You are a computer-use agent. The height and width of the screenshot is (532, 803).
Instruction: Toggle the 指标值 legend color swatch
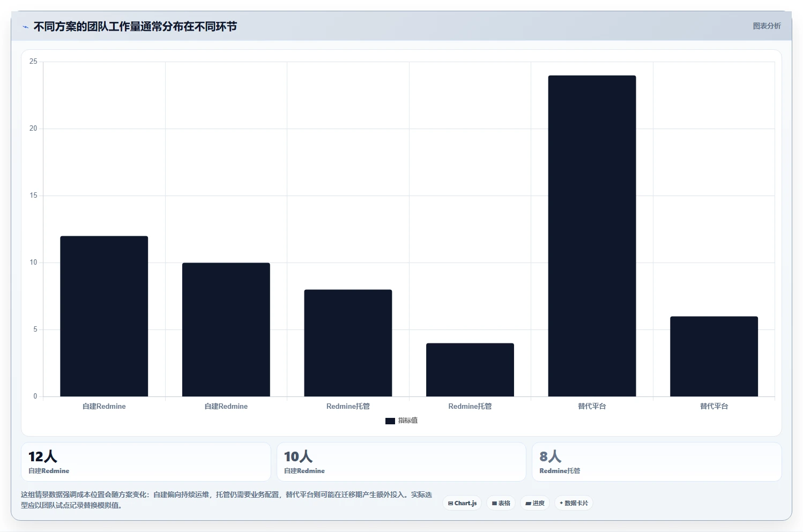(x=390, y=421)
